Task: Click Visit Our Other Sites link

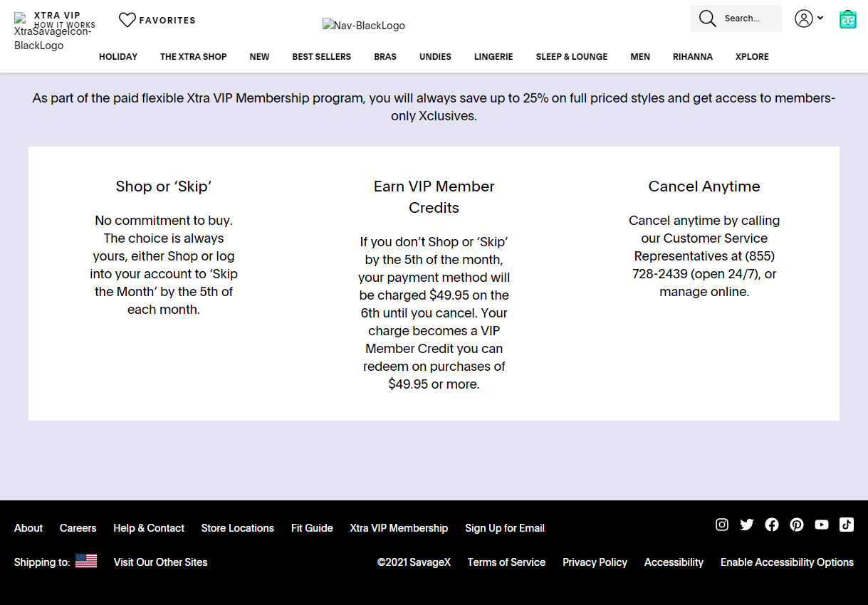Action: click(161, 562)
